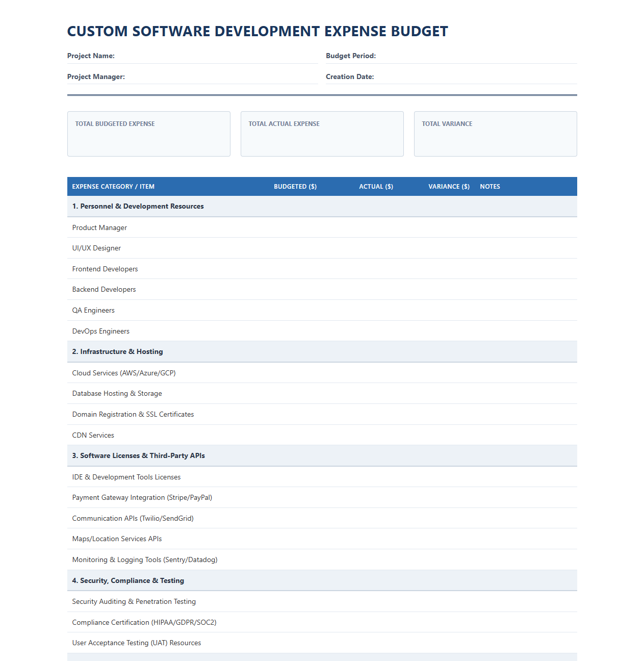Select the Total Variance card
This screenshot has height=661, width=644.
496,134
